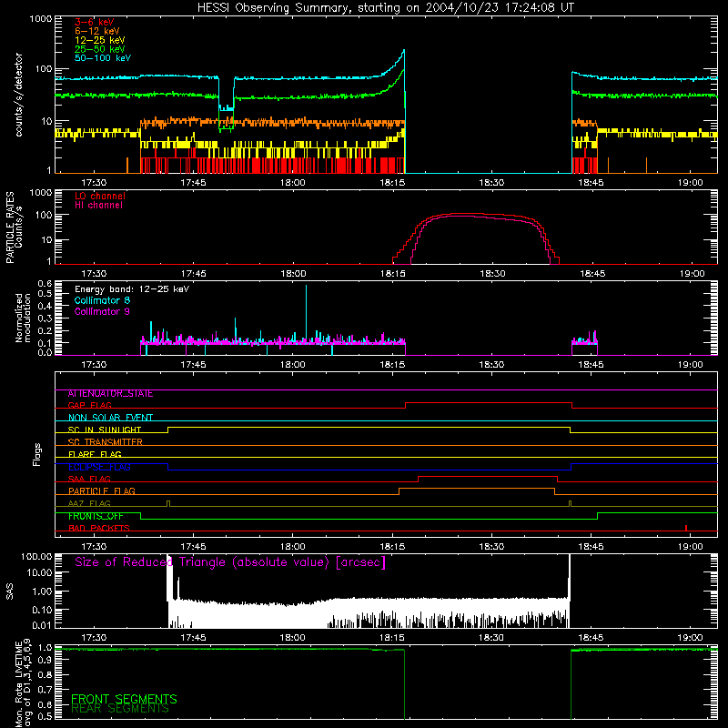Select the 12-25 keV legend label
Image resolution: width=728 pixels, height=728 pixels.
click(99, 40)
